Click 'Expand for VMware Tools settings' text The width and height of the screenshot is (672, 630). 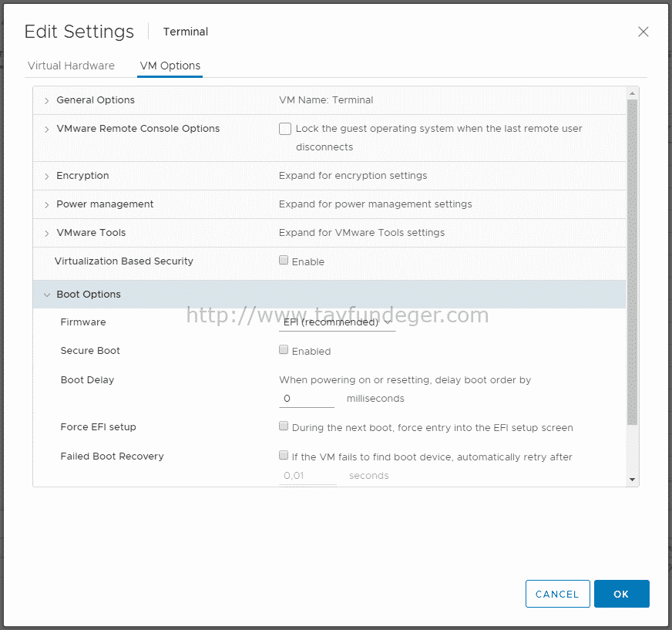(x=361, y=233)
